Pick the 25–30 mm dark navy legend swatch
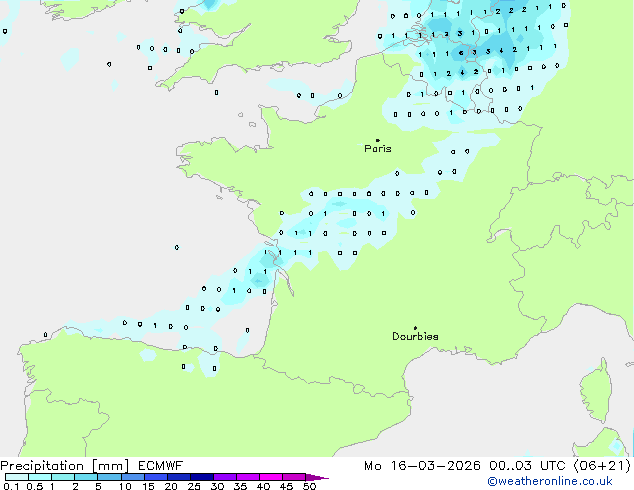Image resolution: width=634 pixels, height=490 pixels. pos(202,477)
